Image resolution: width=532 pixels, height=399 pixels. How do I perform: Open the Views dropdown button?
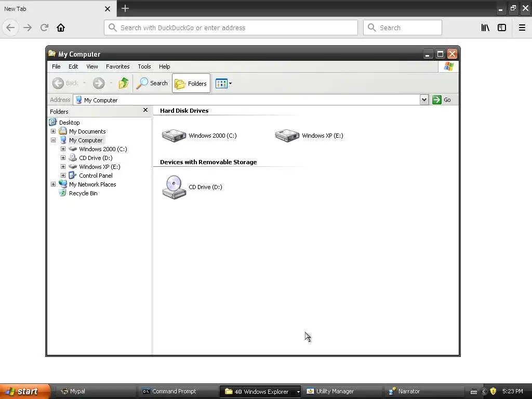pyautogui.click(x=223, y=83)
